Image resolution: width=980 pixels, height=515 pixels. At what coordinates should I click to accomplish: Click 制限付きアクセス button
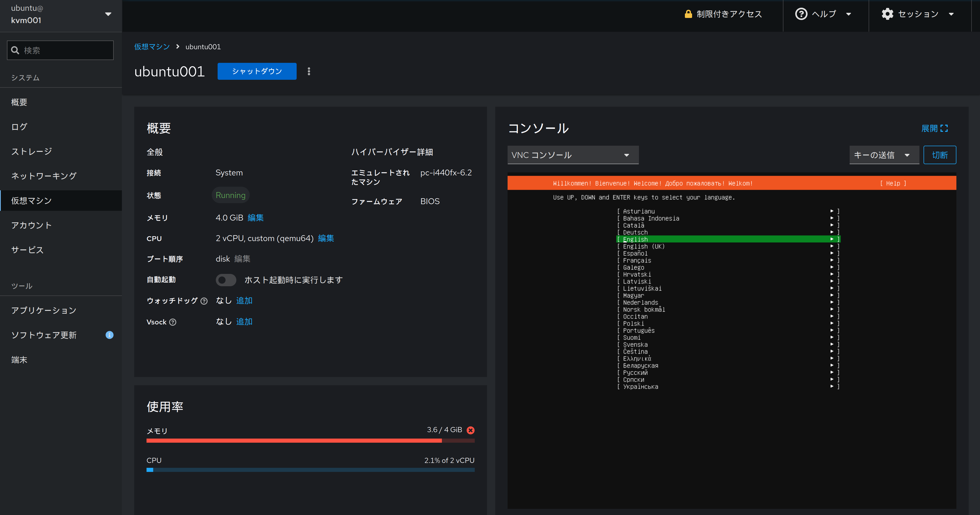tap(723, 14)
